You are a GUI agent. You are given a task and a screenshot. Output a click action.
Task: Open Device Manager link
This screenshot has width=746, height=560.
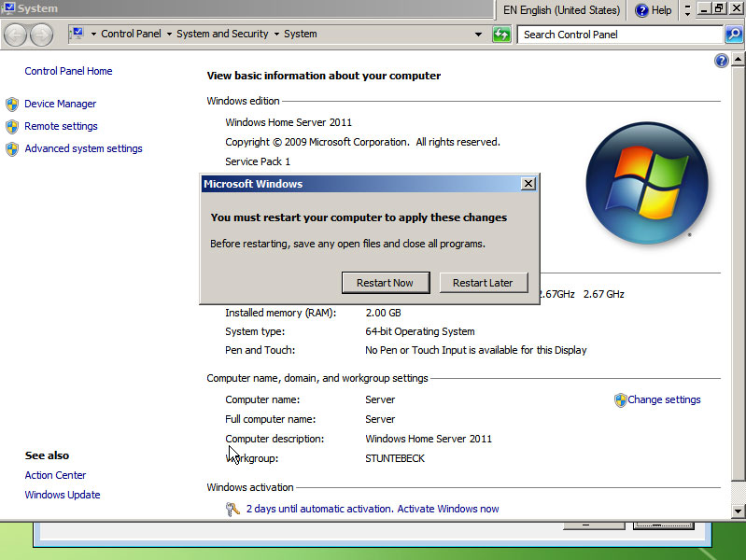tap(61, 104)
